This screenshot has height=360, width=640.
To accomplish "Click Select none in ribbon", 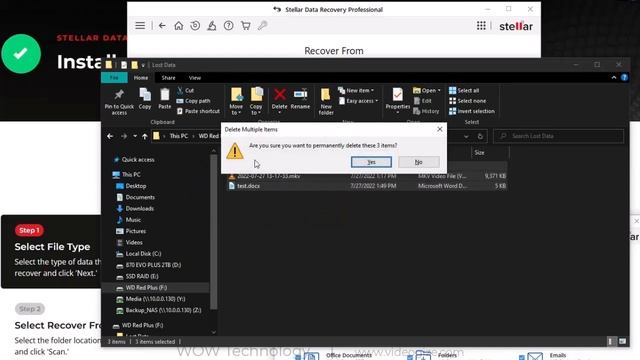I will point(467,101).
